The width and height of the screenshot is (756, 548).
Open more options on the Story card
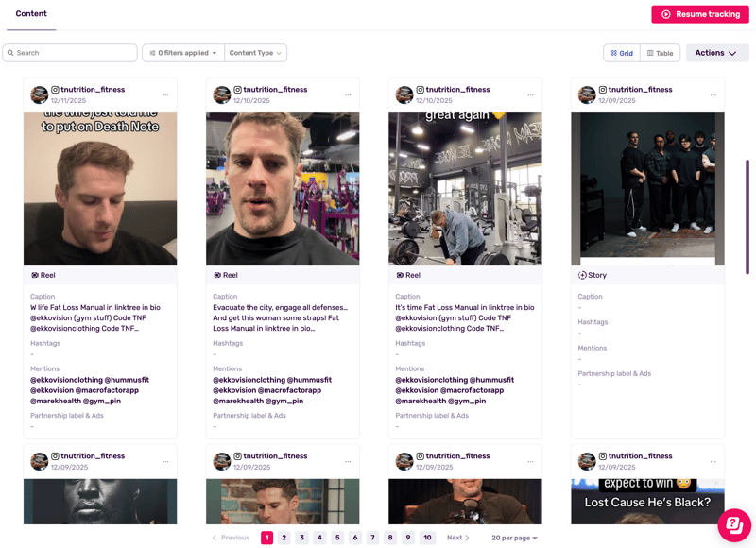(713, 94)
